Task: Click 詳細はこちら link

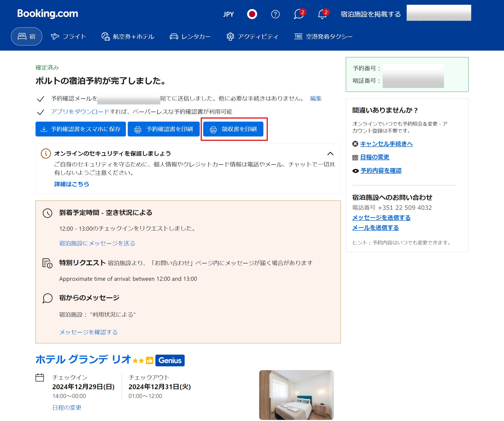Action: 72,184
